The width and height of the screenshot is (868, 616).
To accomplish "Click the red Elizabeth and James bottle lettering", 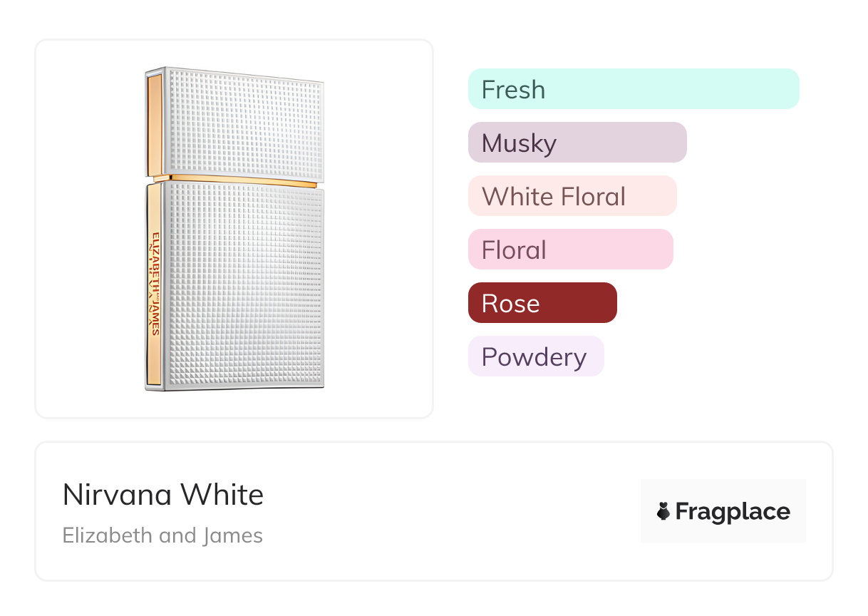I will point(155,282).
